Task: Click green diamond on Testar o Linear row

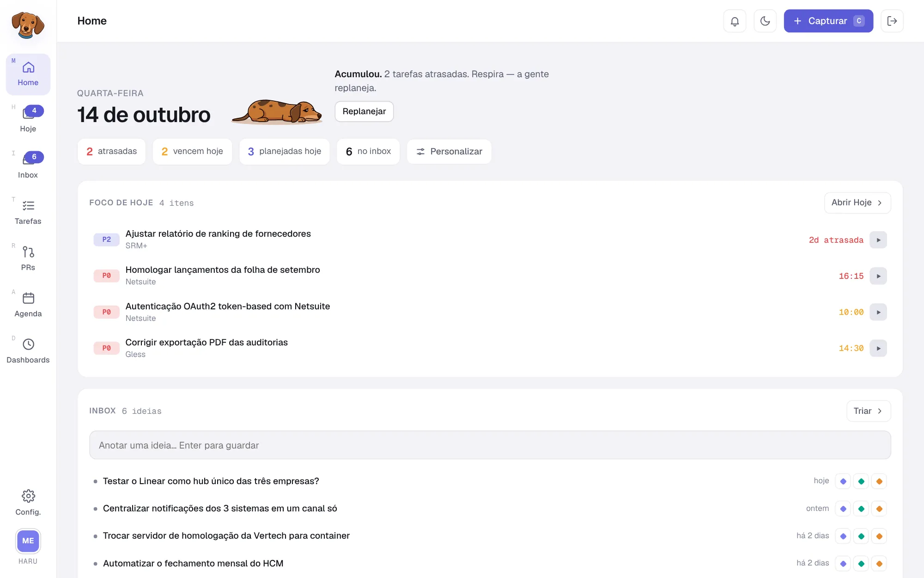Action: pyautogui.click(x=861, y=481)
